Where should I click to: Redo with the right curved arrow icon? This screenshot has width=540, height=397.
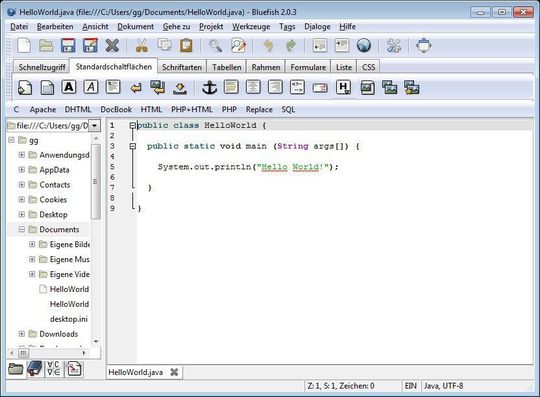click(291, 45)
